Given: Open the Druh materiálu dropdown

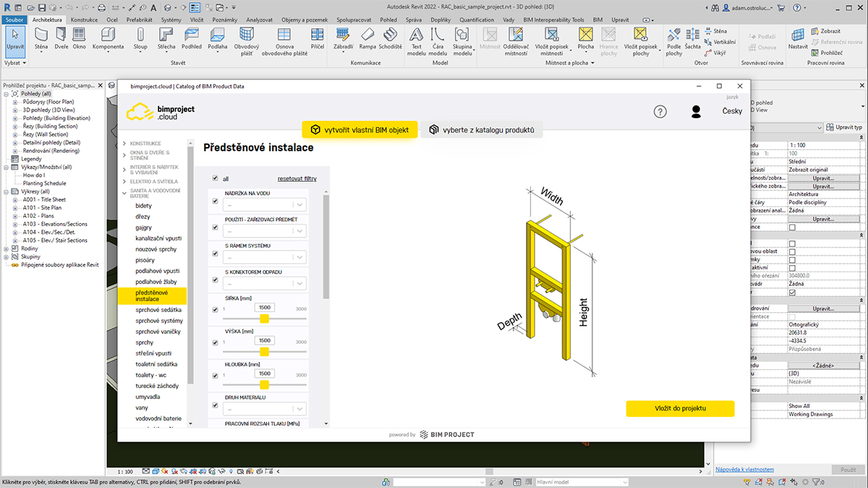Looking at the screenshot, I should (x=265, y=409).
